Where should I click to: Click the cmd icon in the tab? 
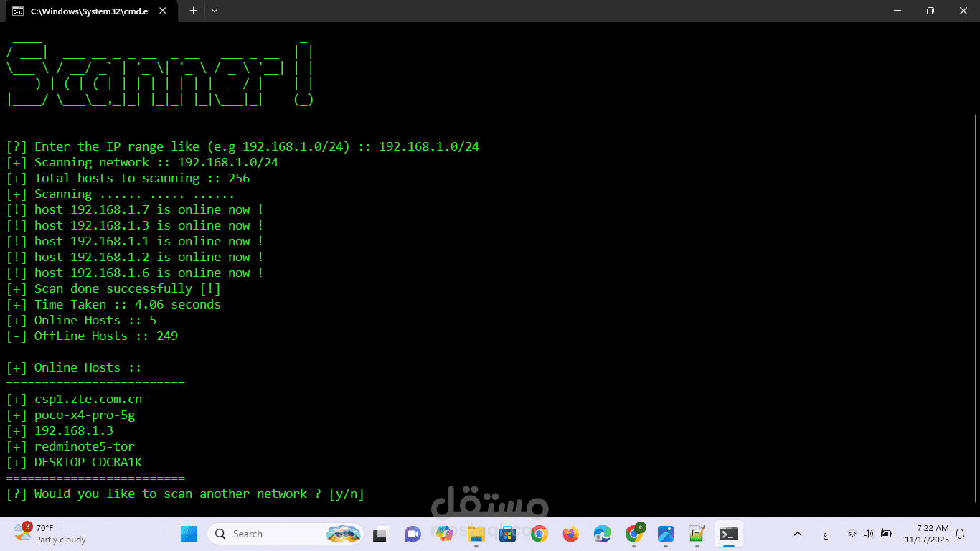tap(18, 11)
